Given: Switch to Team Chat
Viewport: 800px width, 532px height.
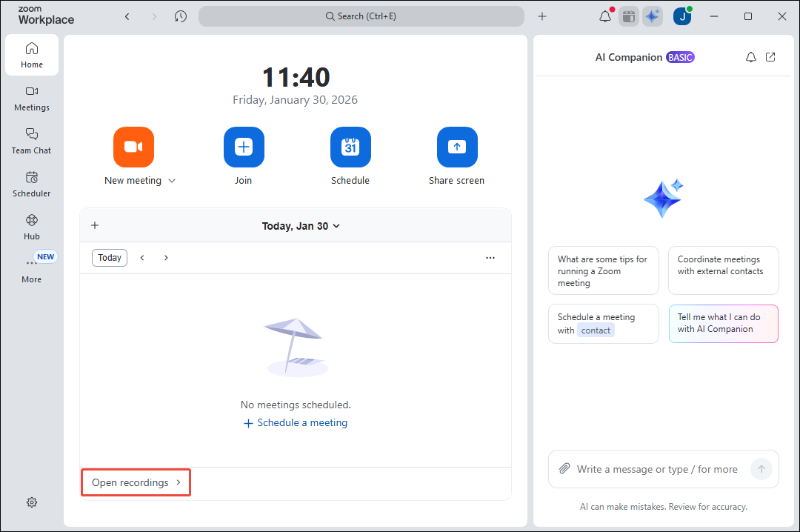Looking at the screenshot, I should pyautogui.click(x=32, y=142).
